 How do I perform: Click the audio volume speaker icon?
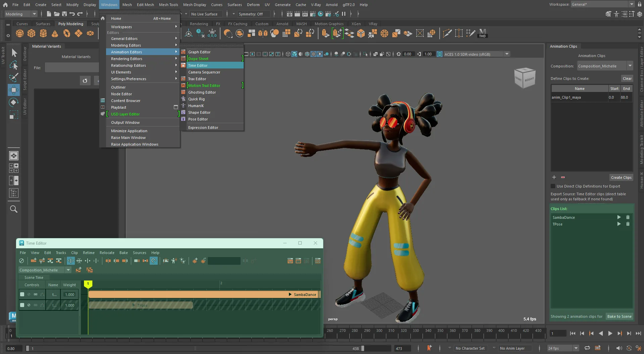pyautogui.click(x=619, y=348)
